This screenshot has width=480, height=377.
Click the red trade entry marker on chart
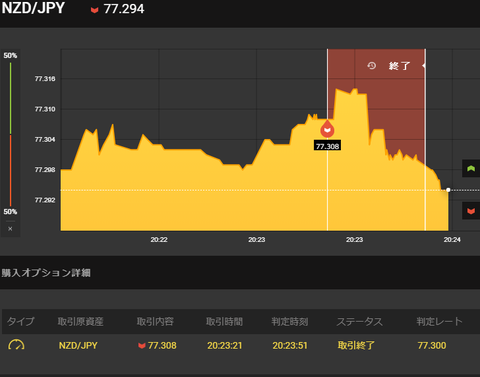[x=327, y=129]
